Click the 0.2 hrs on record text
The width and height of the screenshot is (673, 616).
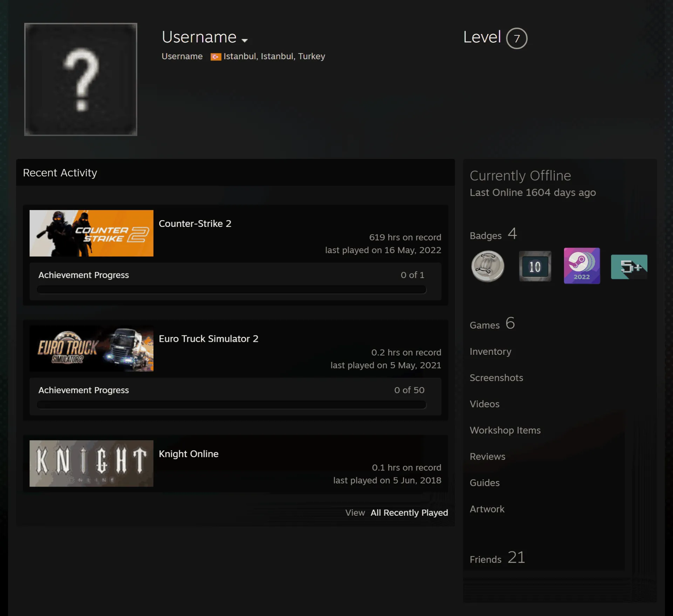coord(406,352)
